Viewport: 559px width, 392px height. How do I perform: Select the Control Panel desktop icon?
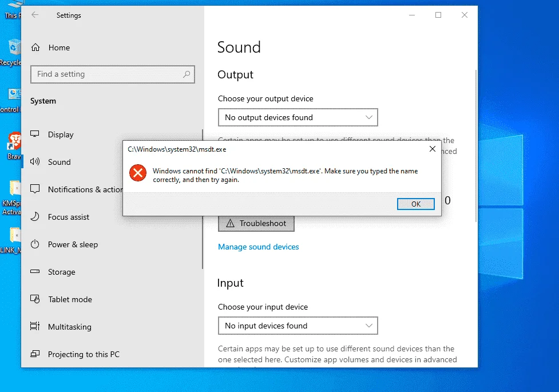(x=11, y=100)
